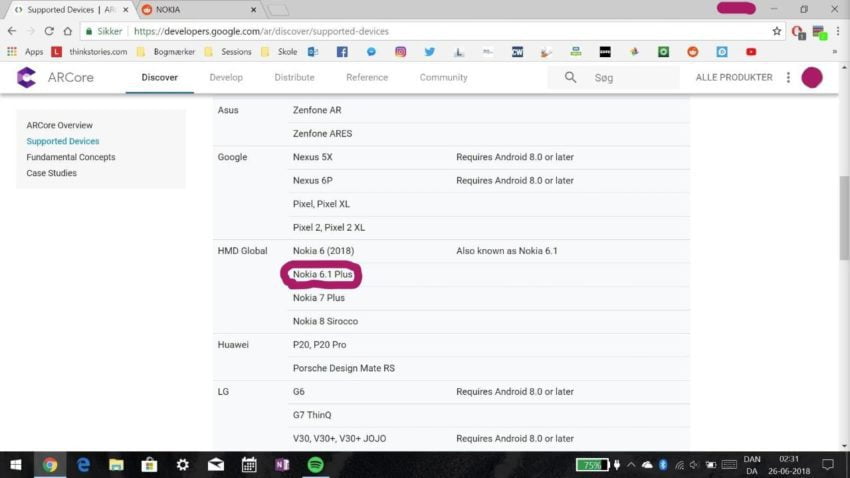The image size is (850, 478).
Task: Open the vertical three-dot site menu
Action: pos(788,78)
